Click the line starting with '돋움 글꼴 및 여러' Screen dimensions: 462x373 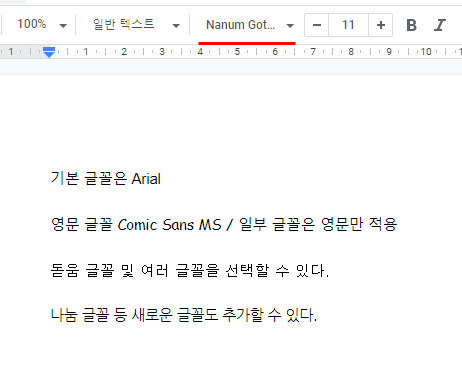point(190,270)
